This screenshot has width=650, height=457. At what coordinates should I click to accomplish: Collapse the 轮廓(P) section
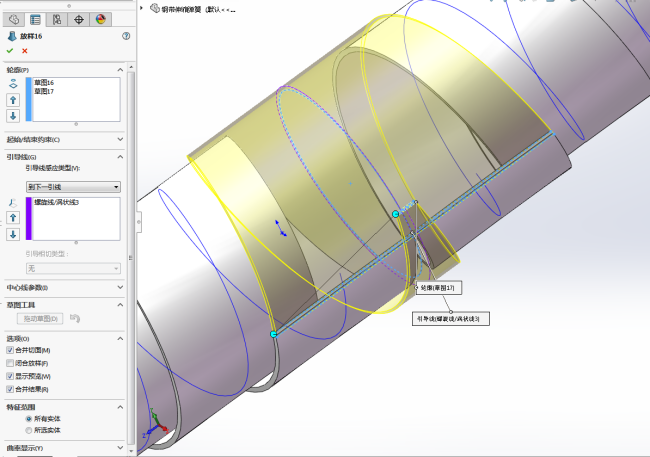point(120,70)
